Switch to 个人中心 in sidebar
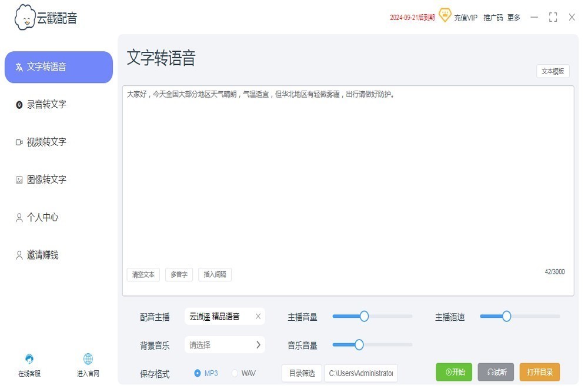This screenshot has height=392, width=588. coord(42,217)
